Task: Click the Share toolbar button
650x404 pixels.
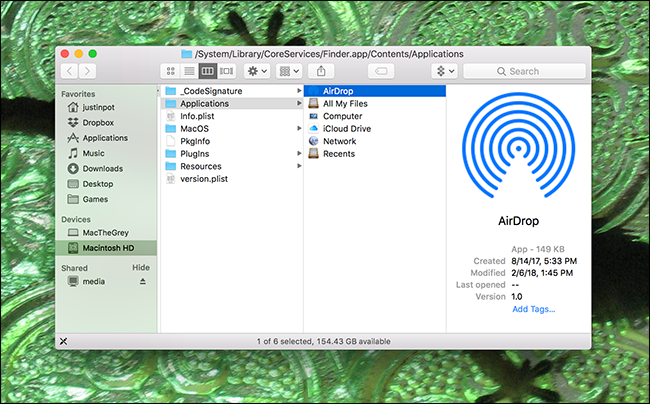Action: (321, 71)
